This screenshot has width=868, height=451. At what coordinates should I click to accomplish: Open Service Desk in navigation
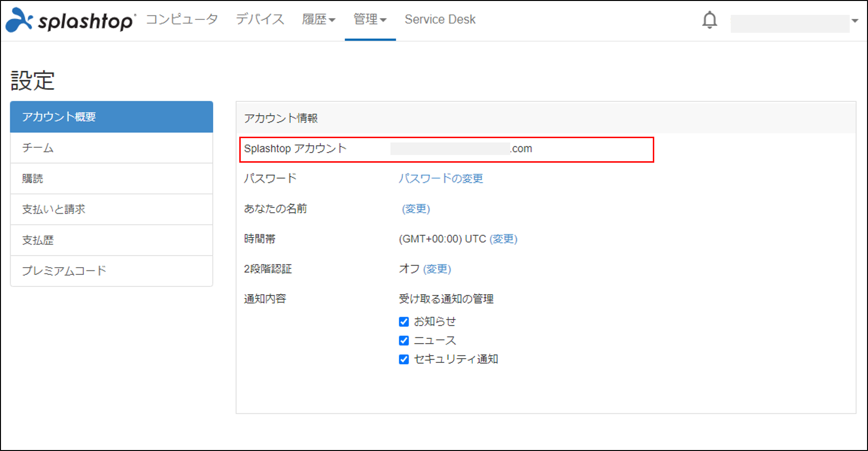pos(440,20)
